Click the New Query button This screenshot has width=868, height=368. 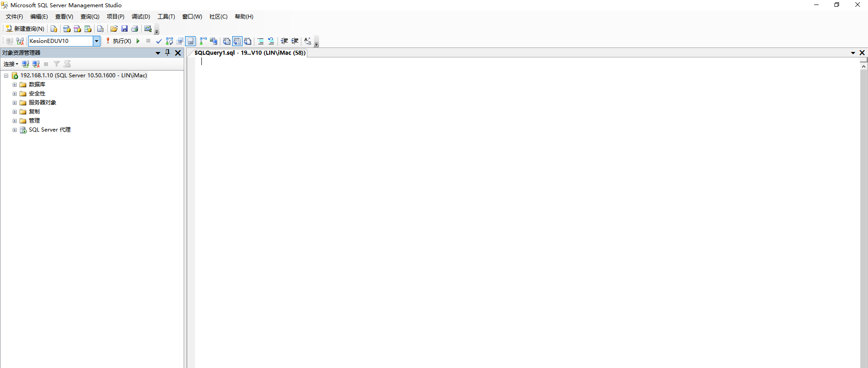pos(25,28)
